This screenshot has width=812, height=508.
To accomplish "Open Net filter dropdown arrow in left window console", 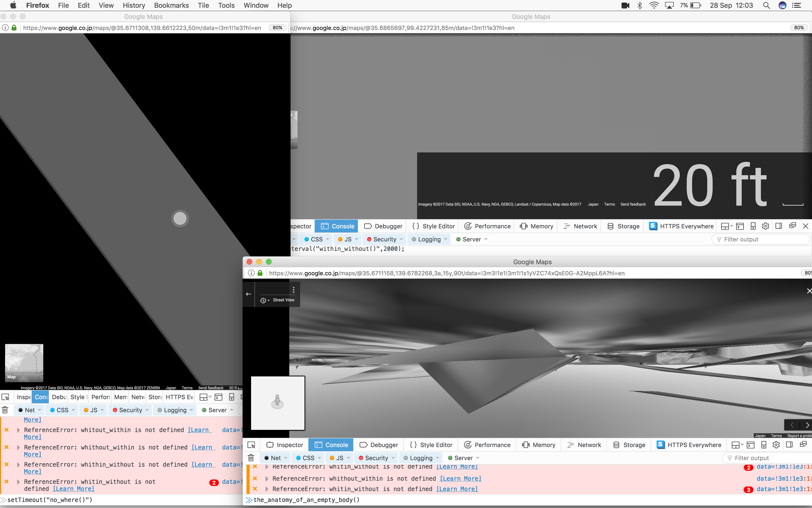I will [40, 410].
